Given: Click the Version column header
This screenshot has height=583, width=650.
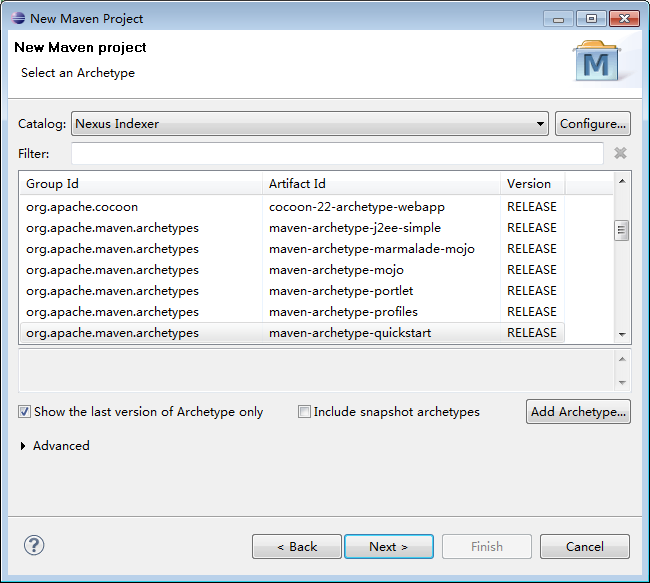Looking at the screenshot, I should coord(530,184).
